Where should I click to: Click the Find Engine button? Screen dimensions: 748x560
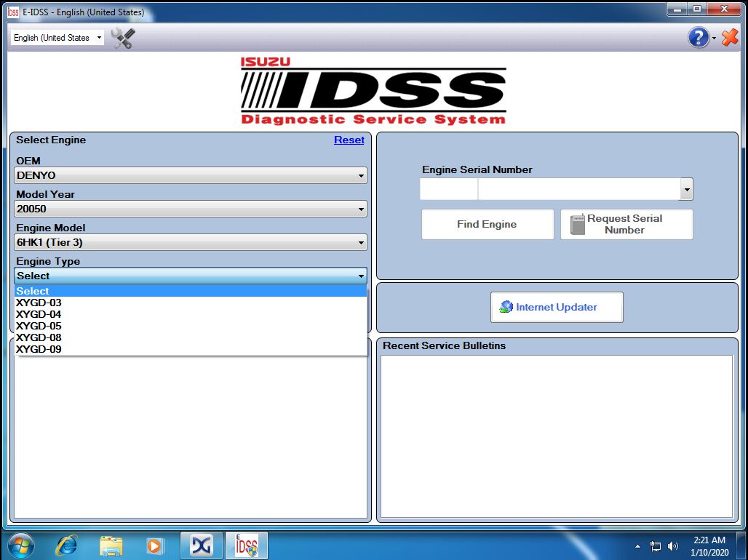(x=487, y=224)
